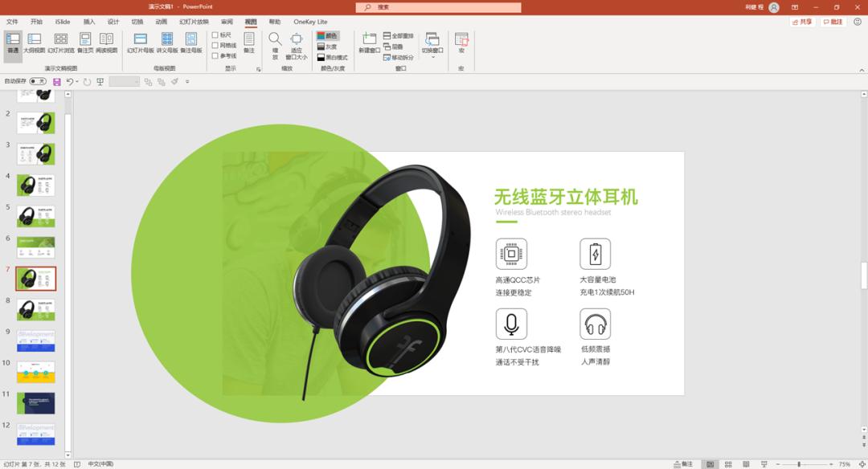Open the 自动保存 switch dropdown area
The width and height of the screenshot is (868, 469).
(36, 81)
